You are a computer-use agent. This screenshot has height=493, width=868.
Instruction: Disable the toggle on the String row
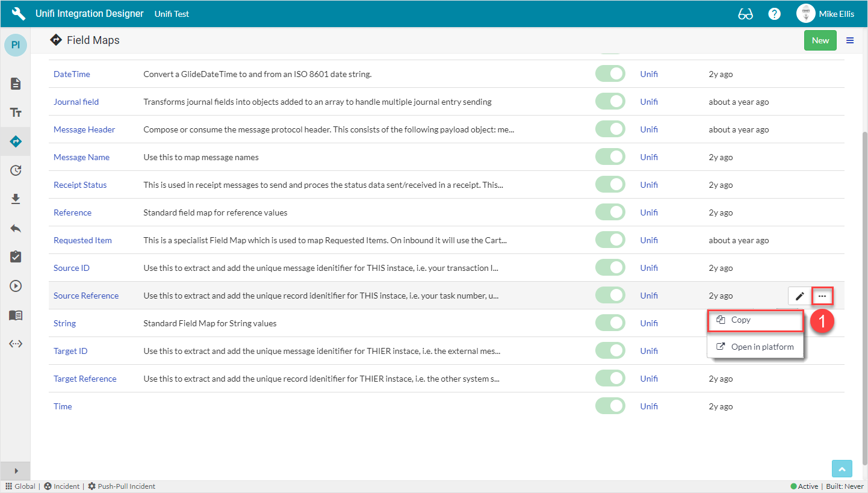coord(610,323)
